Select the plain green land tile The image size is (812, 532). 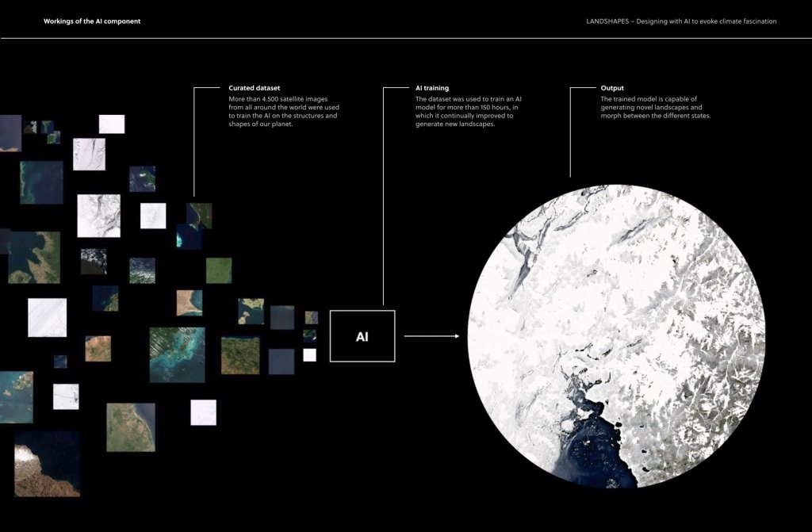(219, 270)
